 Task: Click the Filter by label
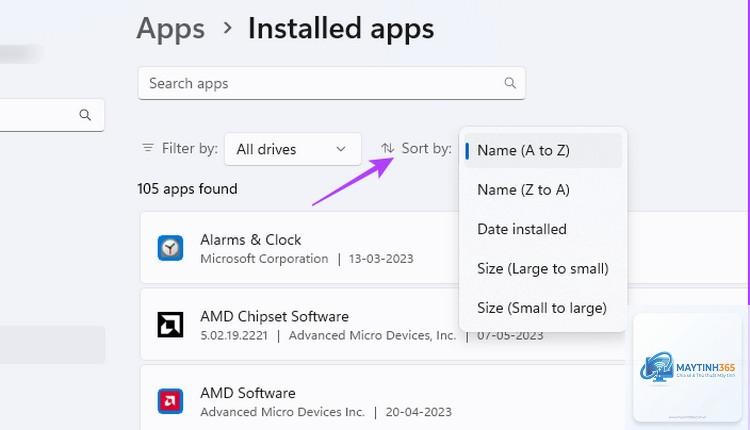[x=190, y=148]
